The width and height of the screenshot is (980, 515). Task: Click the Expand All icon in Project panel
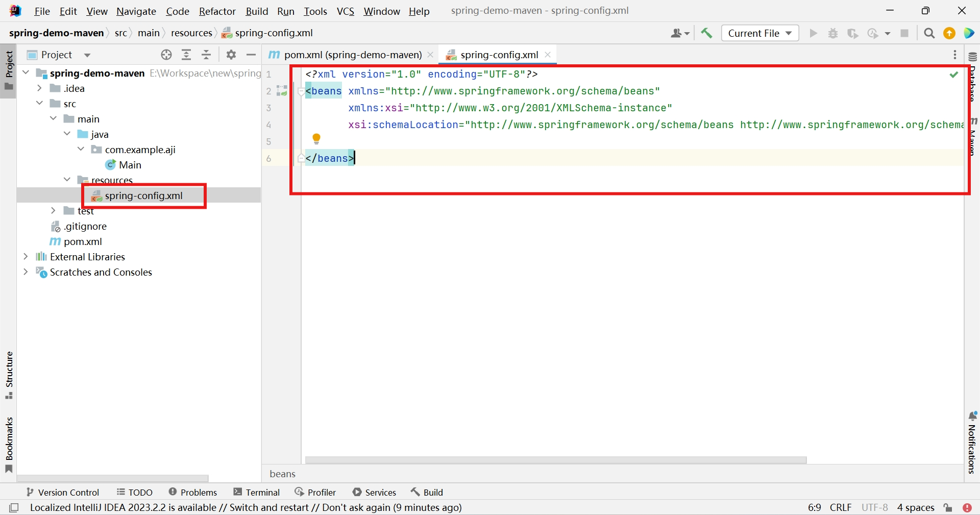[x=186, y=55]
